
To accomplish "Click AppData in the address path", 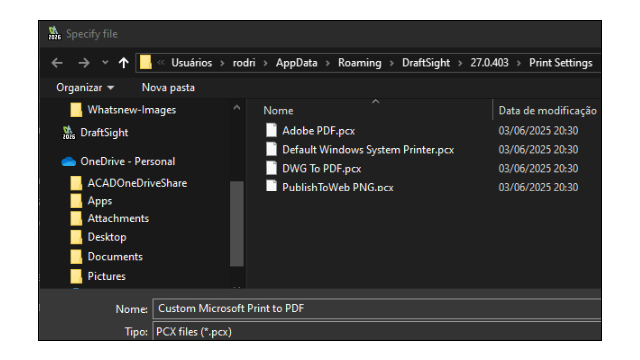I will 296,63.
